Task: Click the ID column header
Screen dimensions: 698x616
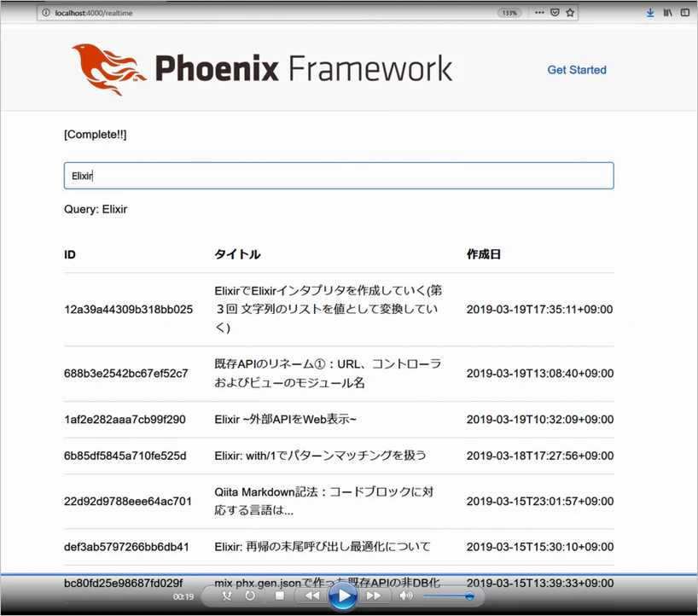Action: (x=70, y=254)
